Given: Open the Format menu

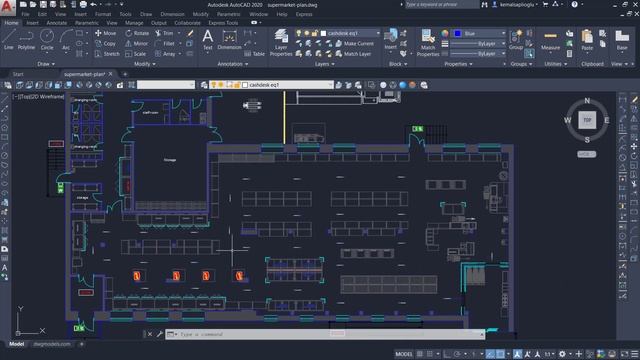Looking at the screenshot, I should coord(103,14).
